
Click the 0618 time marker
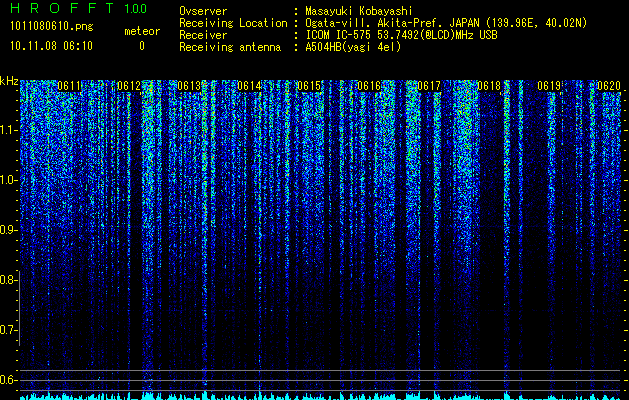tap(489, 86)
